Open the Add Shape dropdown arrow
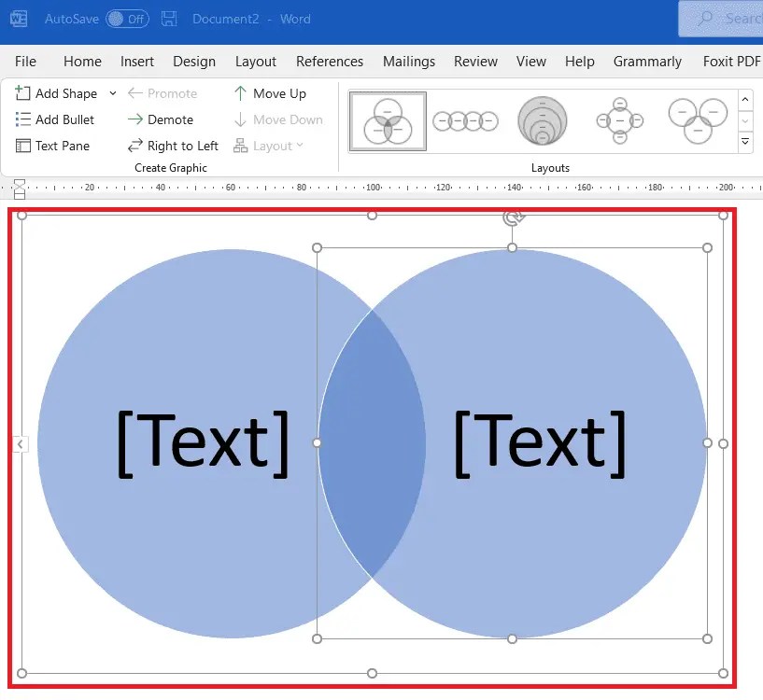Screen dimensions: 763x700 click(112, 93)
